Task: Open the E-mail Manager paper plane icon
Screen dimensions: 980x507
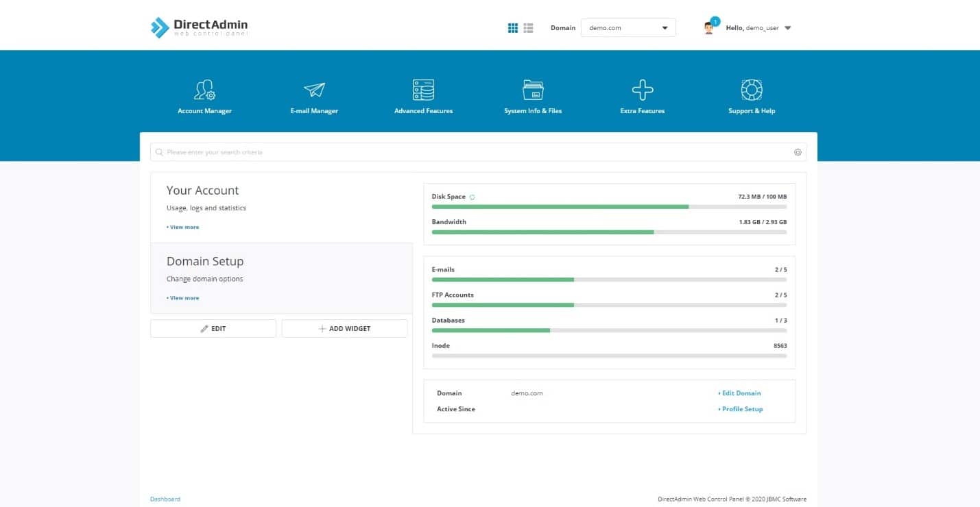Action: click(314, 90)
